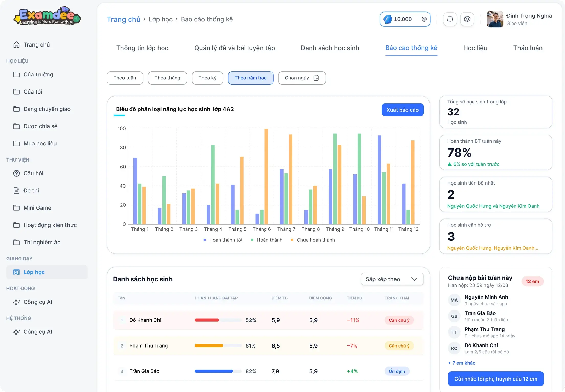
Task: Switch to the Danh sách học sinh tab
Action: (330, 48)
